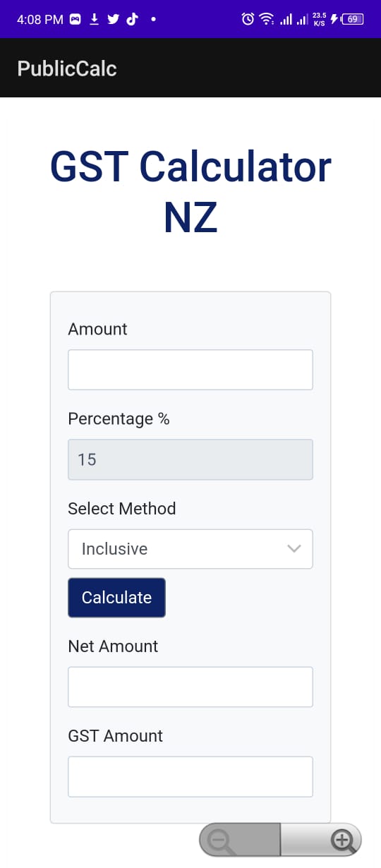Focus the Amount input field
This screenshot has width=381, height=868.
pyautogui.click(x=190, y=370)
